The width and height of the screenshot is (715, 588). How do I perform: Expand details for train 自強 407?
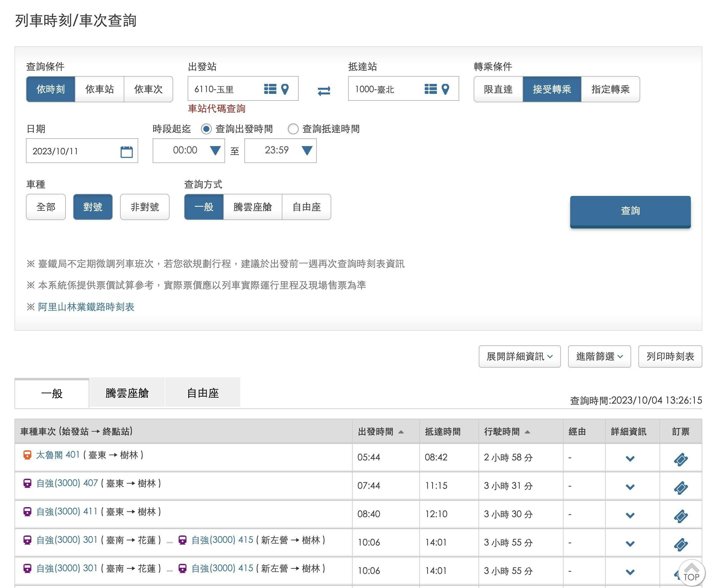pos(630,487)
